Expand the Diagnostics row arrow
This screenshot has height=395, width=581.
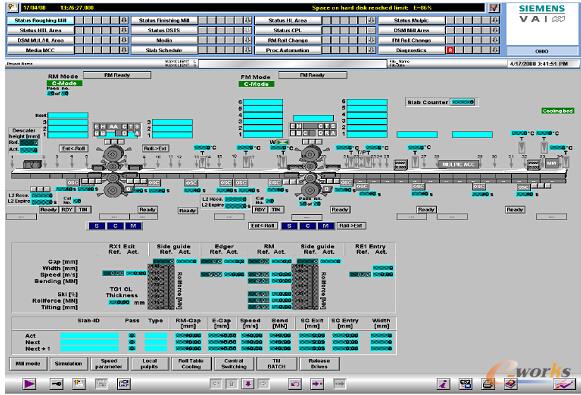click(495, 50)
